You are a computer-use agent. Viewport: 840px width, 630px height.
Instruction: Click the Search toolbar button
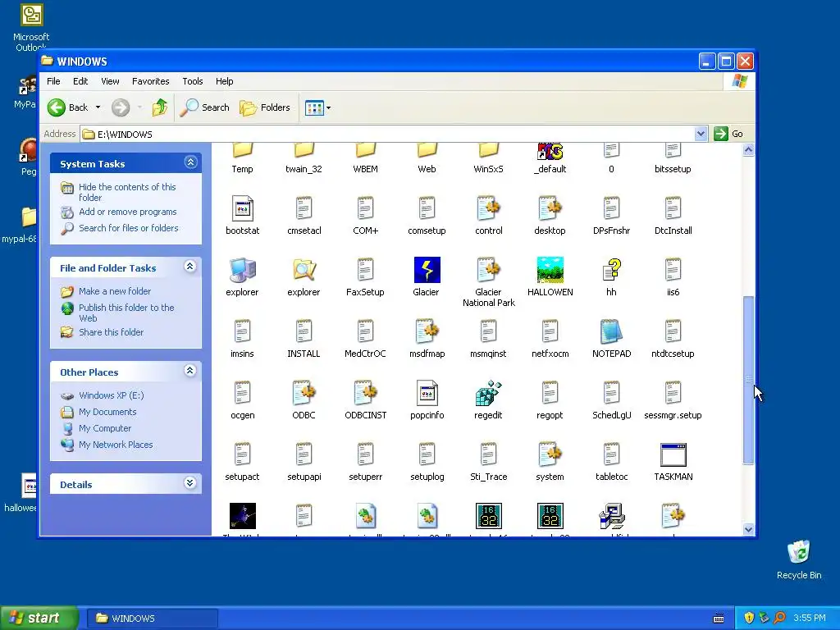tap(204, 107)
